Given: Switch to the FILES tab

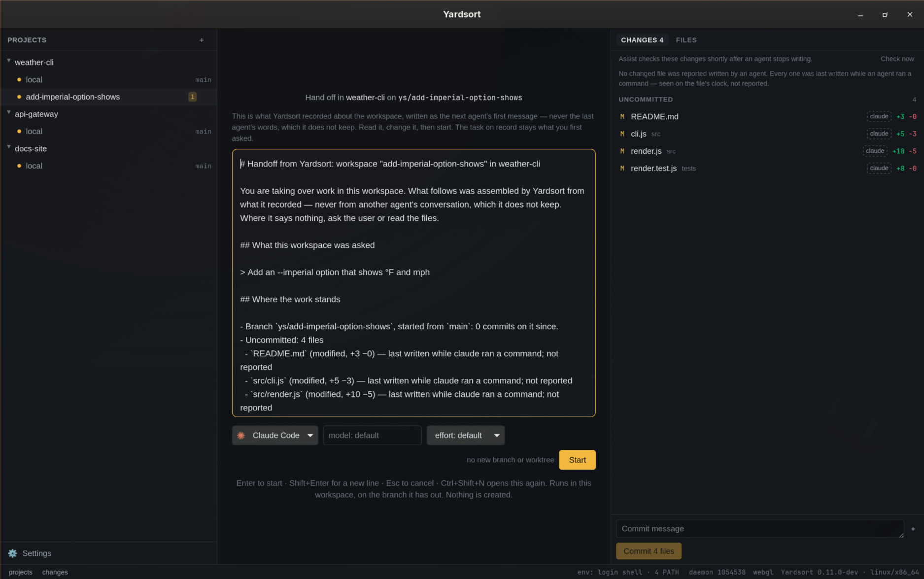Looking at the screenshot, I should coord(686,40).
